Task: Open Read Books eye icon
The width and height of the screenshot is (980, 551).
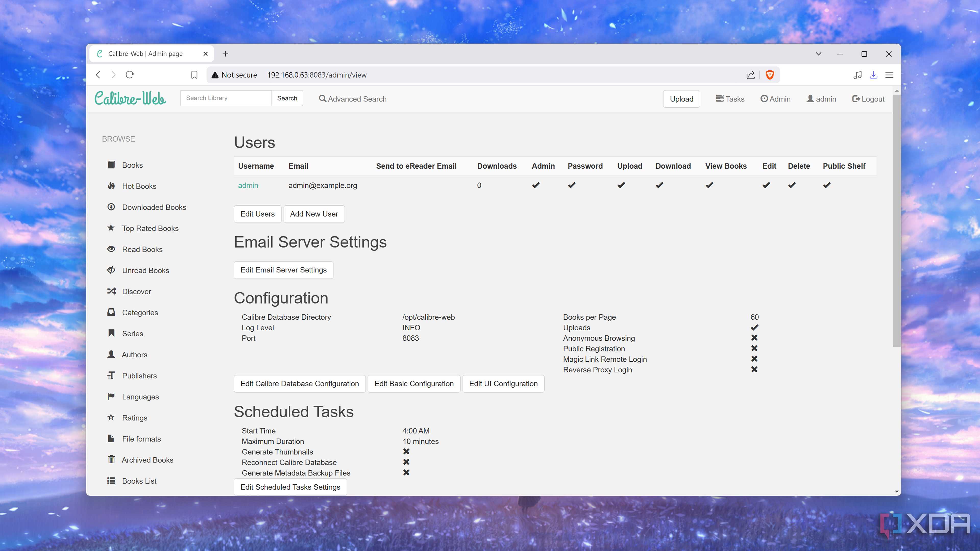Action: 111,249
